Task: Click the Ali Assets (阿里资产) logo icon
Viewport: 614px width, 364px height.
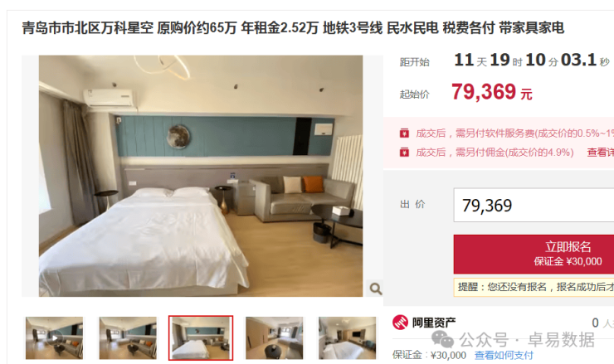Action: 400,323
